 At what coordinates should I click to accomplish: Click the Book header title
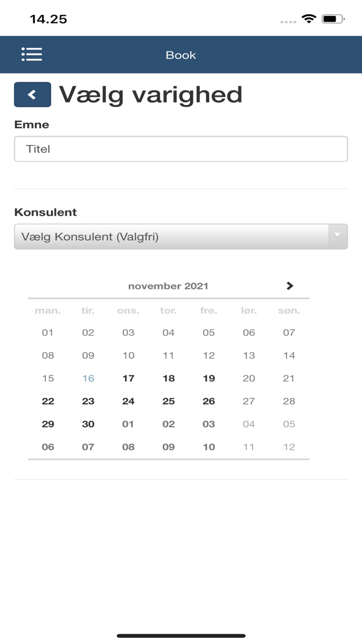pyautogui.click(x=181, y=54)
